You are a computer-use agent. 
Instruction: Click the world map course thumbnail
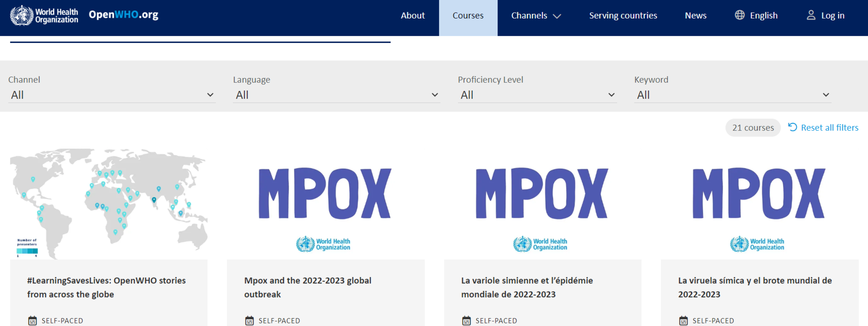109,204
